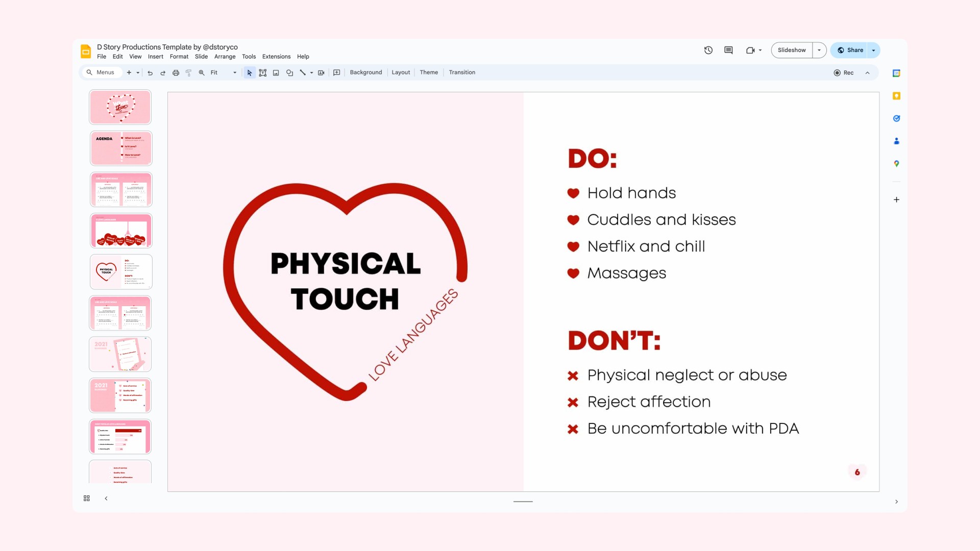Select the Agenda slide thumbnail
Viewport: 980px width, 551px height.
[121, 148]
